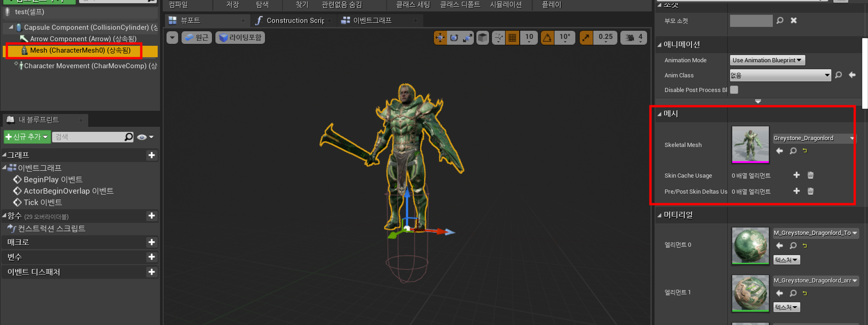Open Anim Class 없음 combo box
Screen dimensions: 868x325
pyautogui.click(x=780, y=75)
